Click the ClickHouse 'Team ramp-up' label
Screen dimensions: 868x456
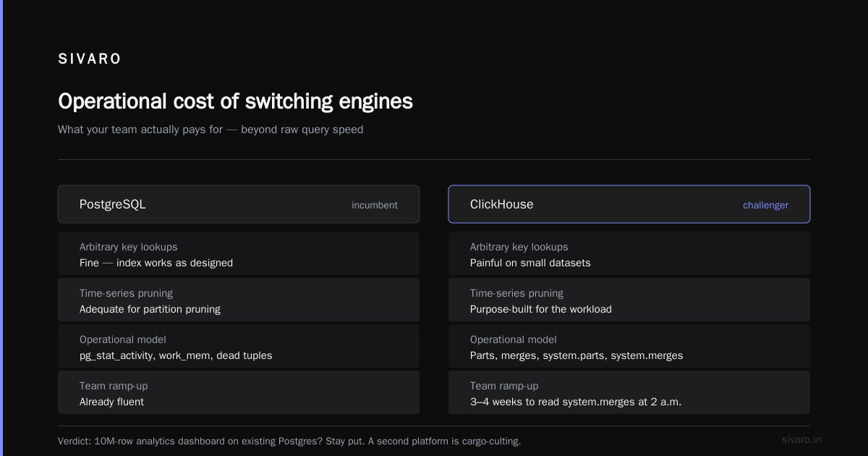click(504, 386)
